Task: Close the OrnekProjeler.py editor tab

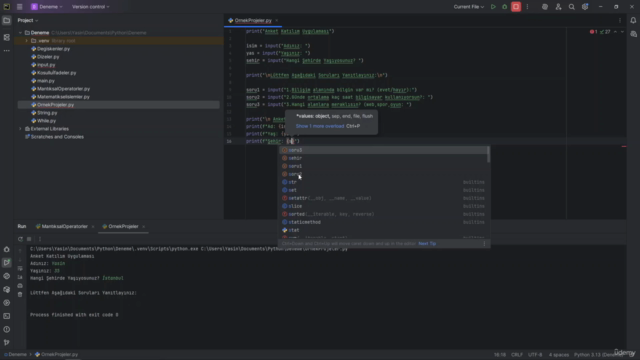Action: pos(277,20)
